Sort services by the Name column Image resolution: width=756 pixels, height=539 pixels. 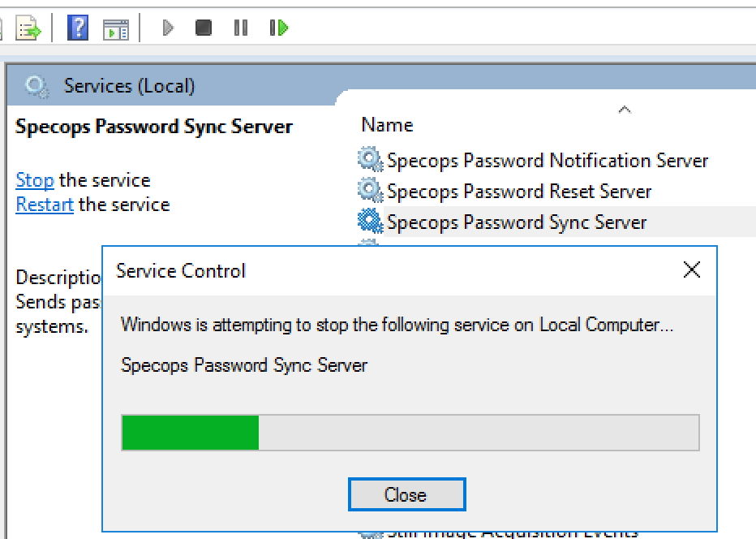(387, 125)
